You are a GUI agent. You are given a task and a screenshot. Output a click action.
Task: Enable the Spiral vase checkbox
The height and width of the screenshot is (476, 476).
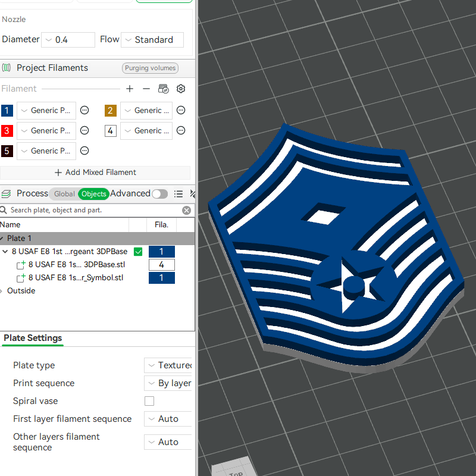pyautogui.click(x=149, y=400)
